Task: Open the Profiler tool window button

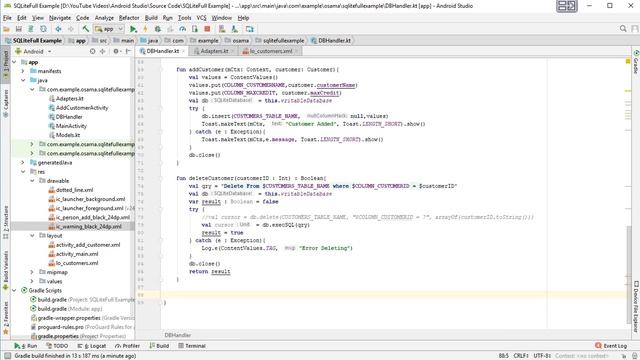Action: (127, 346)
